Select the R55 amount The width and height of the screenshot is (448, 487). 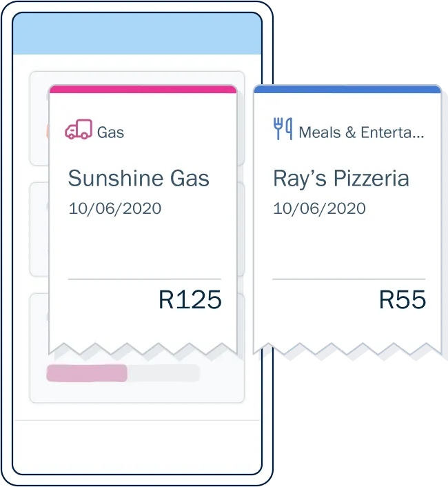point(403,300)
